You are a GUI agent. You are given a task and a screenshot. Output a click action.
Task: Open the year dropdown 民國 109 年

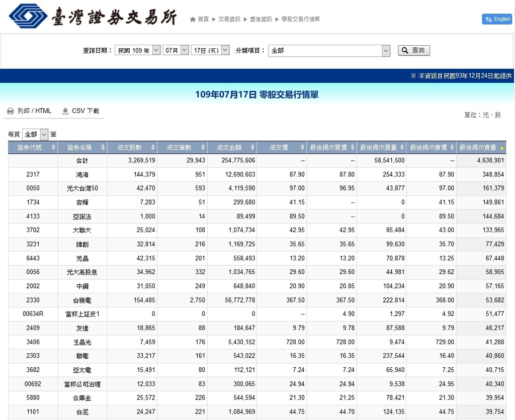[137, 50]
